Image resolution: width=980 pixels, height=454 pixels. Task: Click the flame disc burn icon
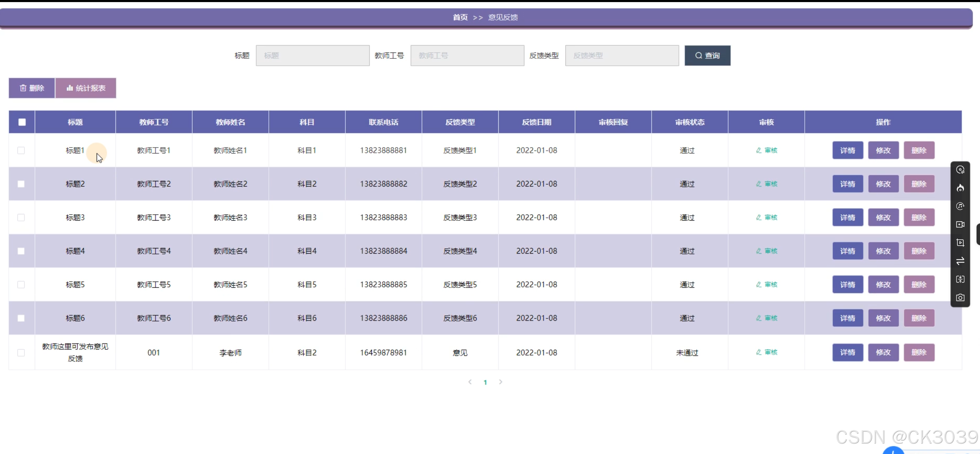tap(960, 188)
